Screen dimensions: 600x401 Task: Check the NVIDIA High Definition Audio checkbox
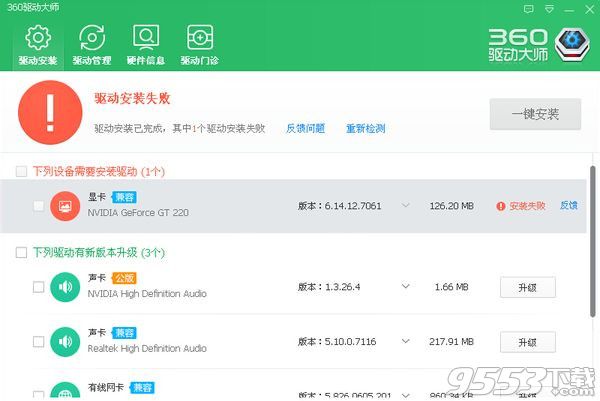(38, 287)
